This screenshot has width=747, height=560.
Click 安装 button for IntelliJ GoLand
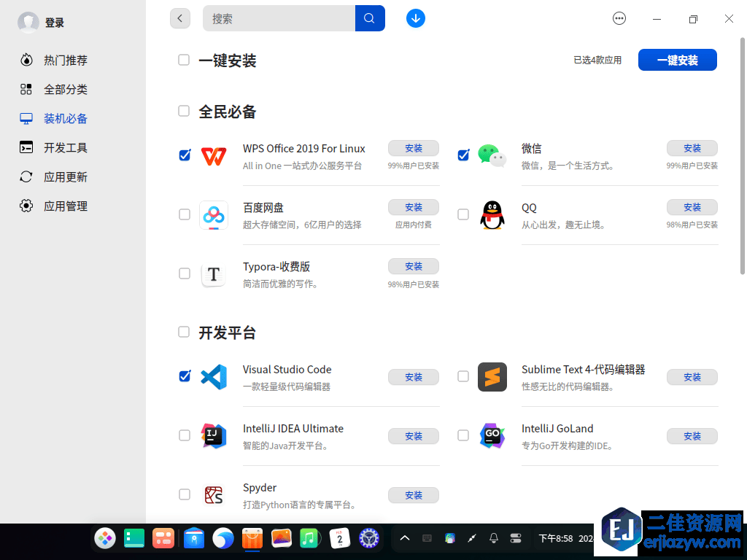pyautogui.click(x=692, y=436)
